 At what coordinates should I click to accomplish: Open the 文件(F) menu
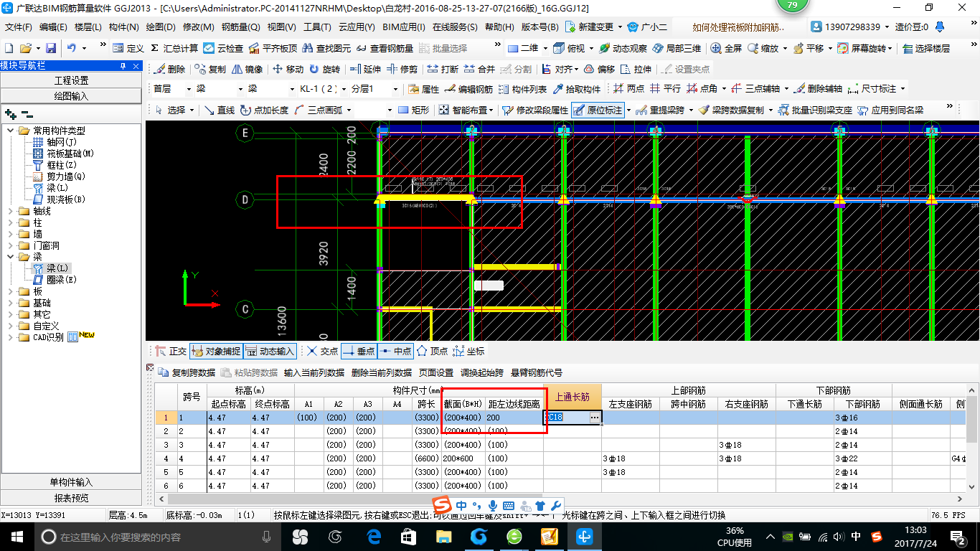tap(19, 27)
